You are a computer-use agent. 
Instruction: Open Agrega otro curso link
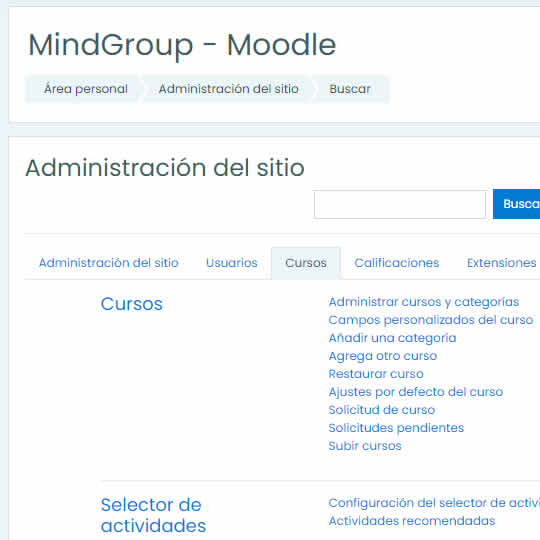pos(383,356)
